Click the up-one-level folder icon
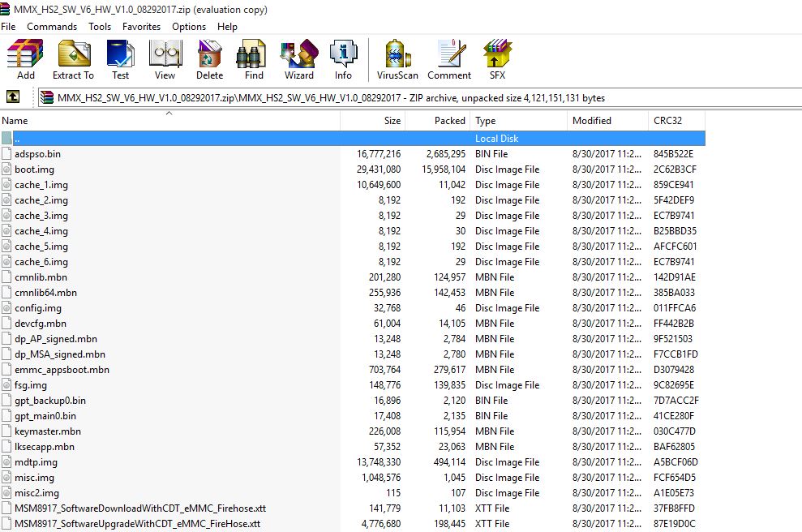 pyautogui.click(x=13, y=96)
